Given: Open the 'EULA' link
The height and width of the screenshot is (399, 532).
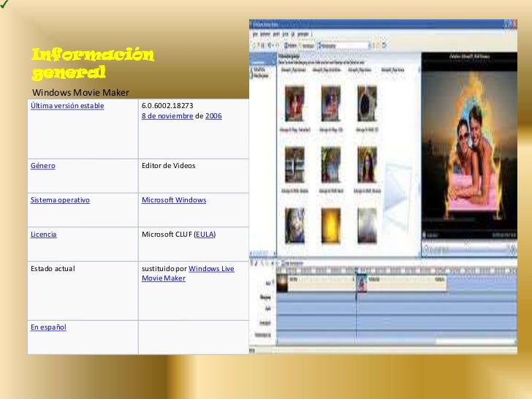Looking at the screenshot, I should pos(205,234).
